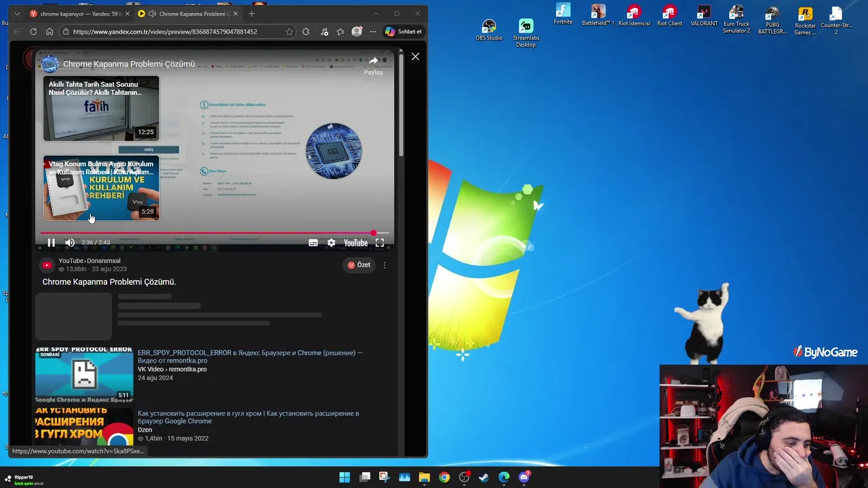The height and width of the screenshot is (488, 868).
Task: Expand the tab search dropdown arrow
Action: pyautogui.click(x=17, y=14)
